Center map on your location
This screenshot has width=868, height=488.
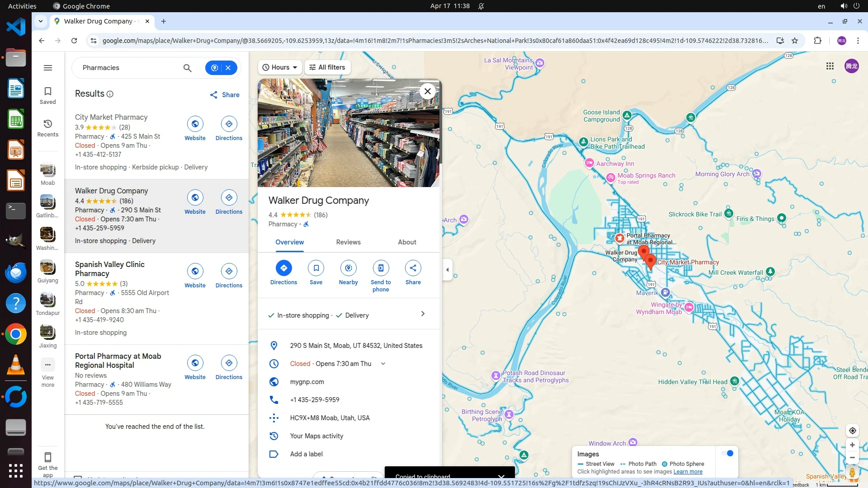pos(852,431)
